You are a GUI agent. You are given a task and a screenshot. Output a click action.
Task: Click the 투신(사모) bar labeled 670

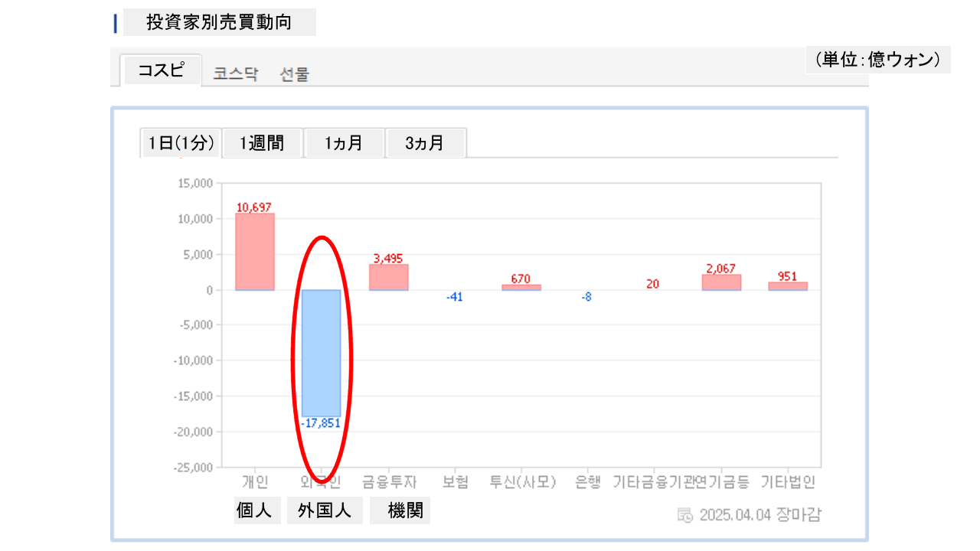[x=521, y=288]
